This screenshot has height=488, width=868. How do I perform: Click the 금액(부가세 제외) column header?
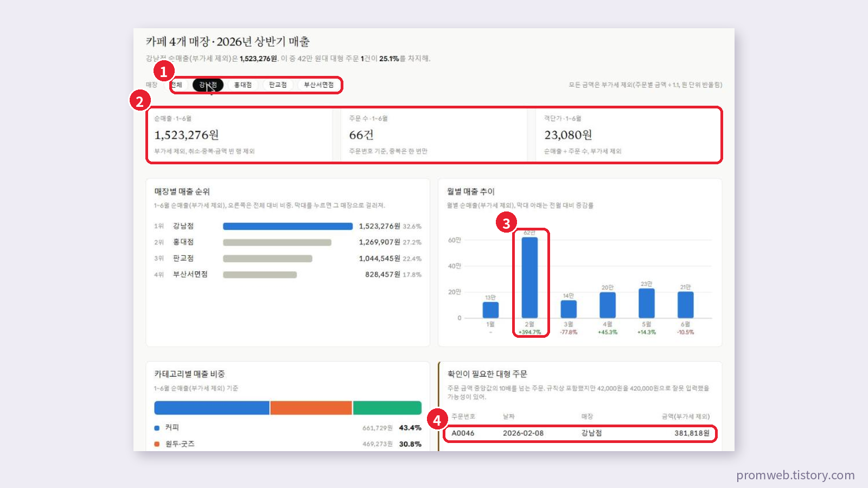tap(686, 416)
